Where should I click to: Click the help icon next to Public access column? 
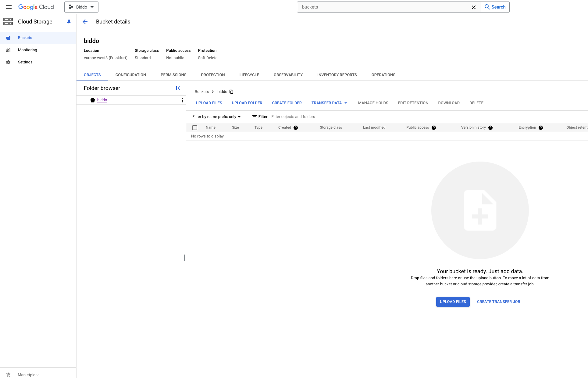point(434,128)
